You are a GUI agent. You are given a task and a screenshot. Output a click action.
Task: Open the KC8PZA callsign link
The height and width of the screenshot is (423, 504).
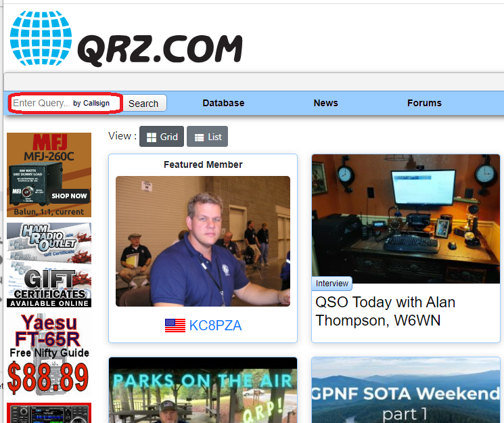tap(215, 326)
